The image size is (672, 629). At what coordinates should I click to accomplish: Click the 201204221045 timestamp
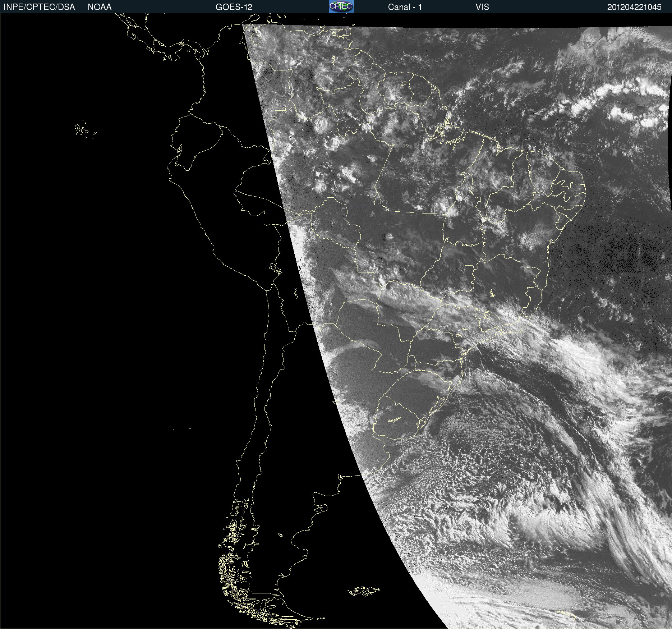tap(634, 7)
